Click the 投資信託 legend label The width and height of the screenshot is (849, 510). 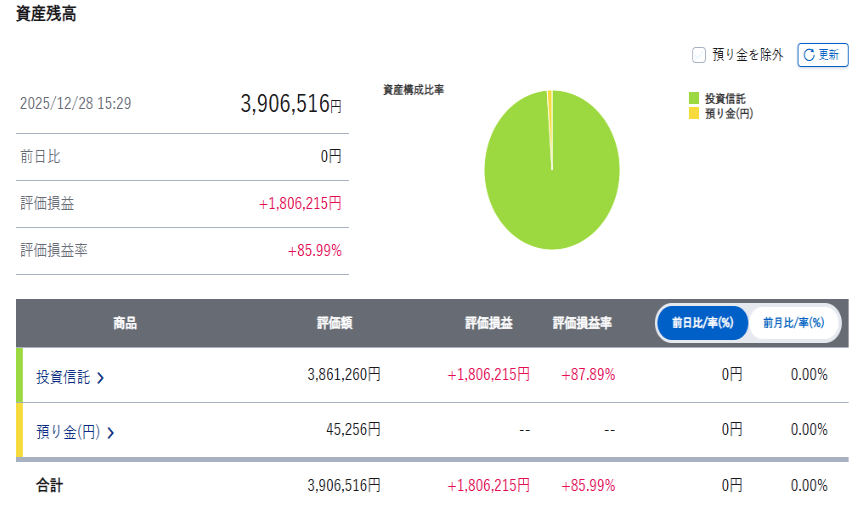pos(725,98)
